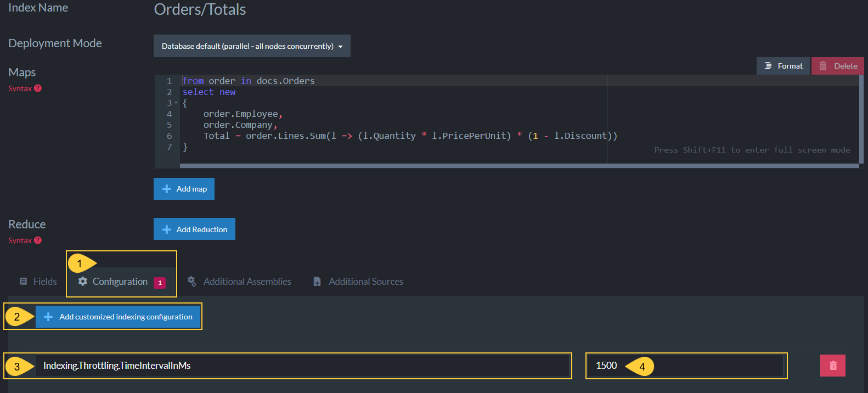868x393 pixels.
Task: Click the Add map button
Action: click(x=184, y=189)
